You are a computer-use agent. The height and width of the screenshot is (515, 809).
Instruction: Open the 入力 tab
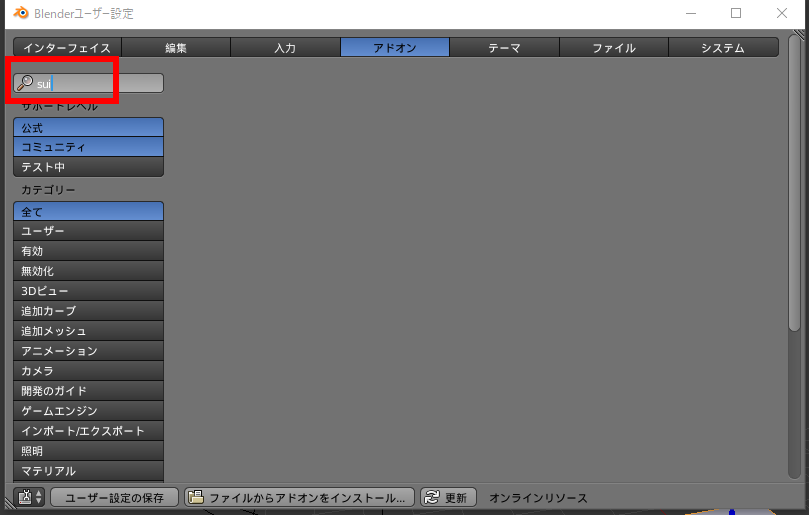click(285, 47)
